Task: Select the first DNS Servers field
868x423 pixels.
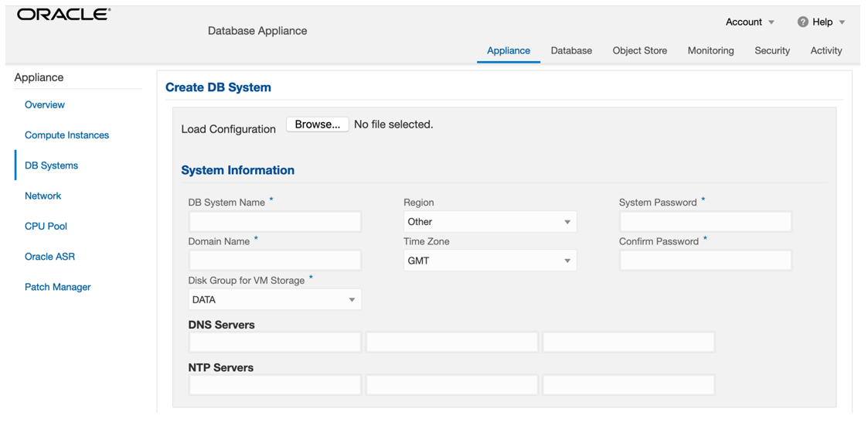Action: (x=274, y=342)
